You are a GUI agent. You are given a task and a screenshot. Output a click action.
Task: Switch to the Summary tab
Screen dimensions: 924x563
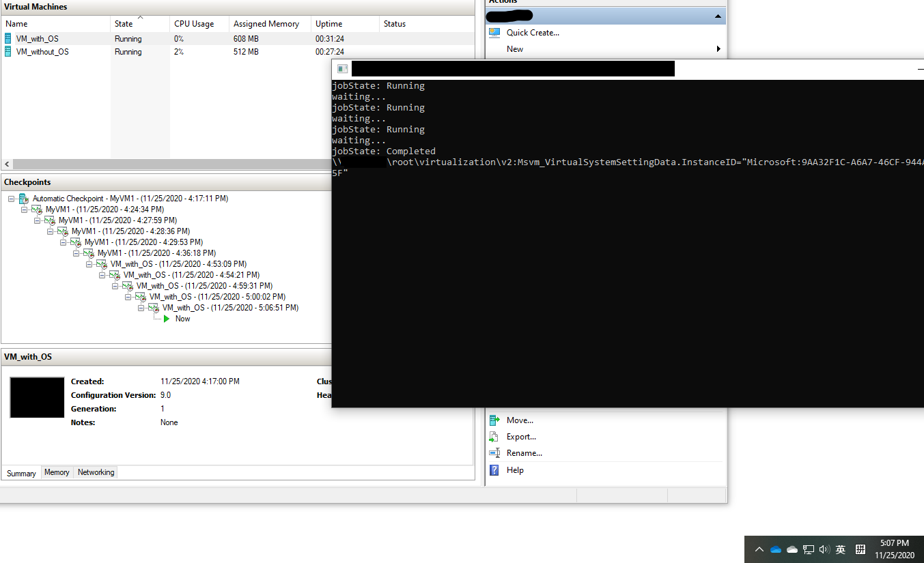click(x=21, y=473)
